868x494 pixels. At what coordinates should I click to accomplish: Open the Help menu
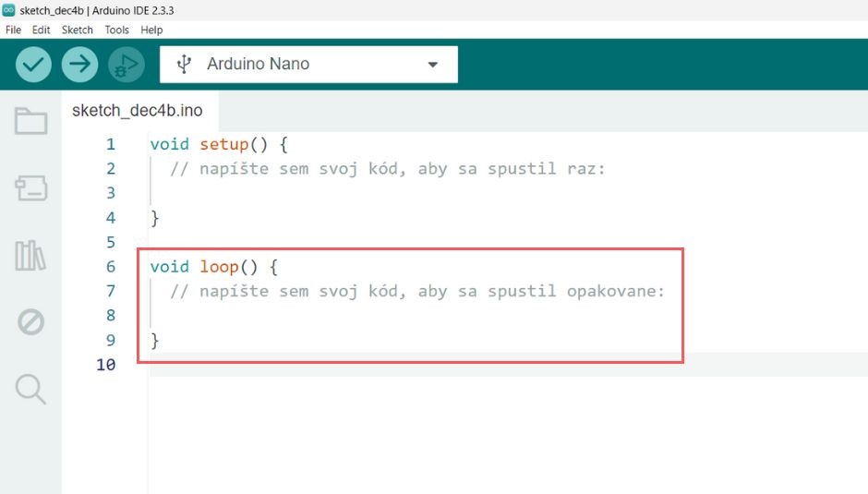coord(151,30)
